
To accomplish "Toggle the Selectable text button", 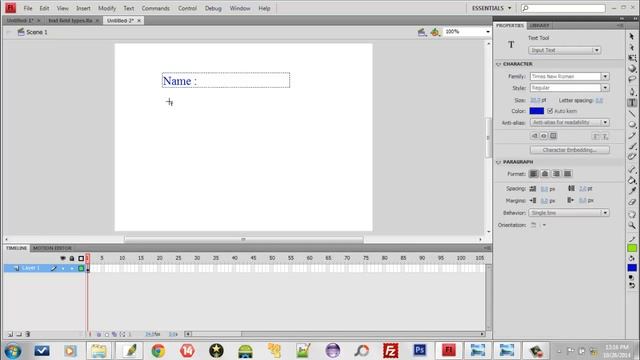I will (534, 136).
